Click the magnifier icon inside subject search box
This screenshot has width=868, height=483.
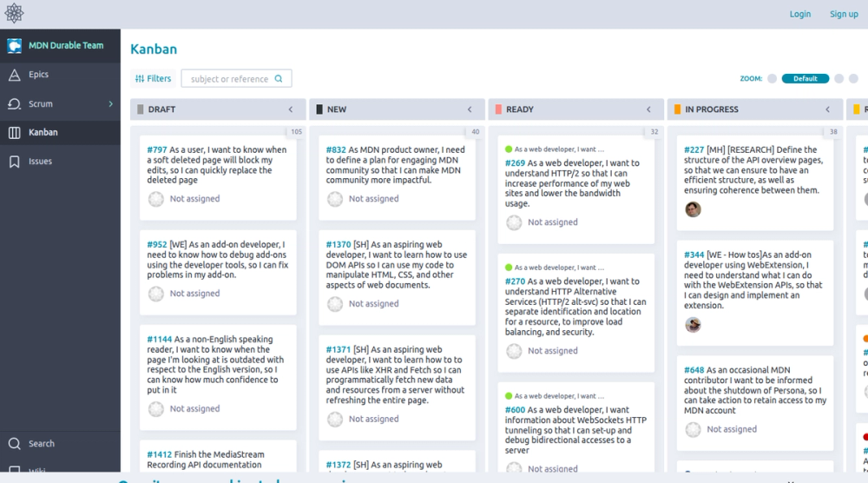tap(279, 79)
